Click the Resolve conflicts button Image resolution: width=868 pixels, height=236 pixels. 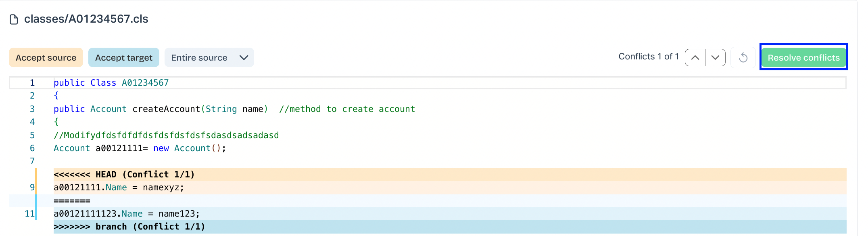[x=803, y=58]
